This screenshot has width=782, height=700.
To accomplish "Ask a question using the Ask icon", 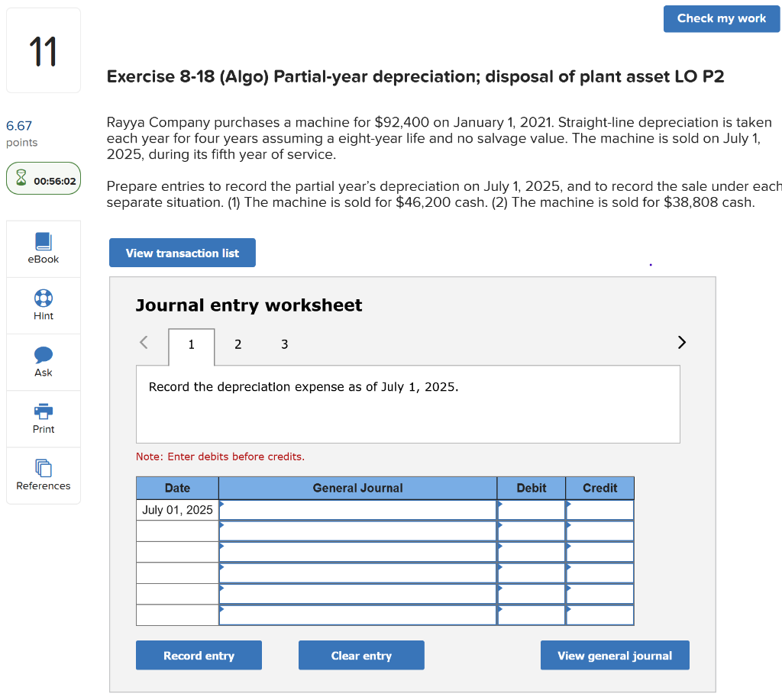I will [43, 361].
